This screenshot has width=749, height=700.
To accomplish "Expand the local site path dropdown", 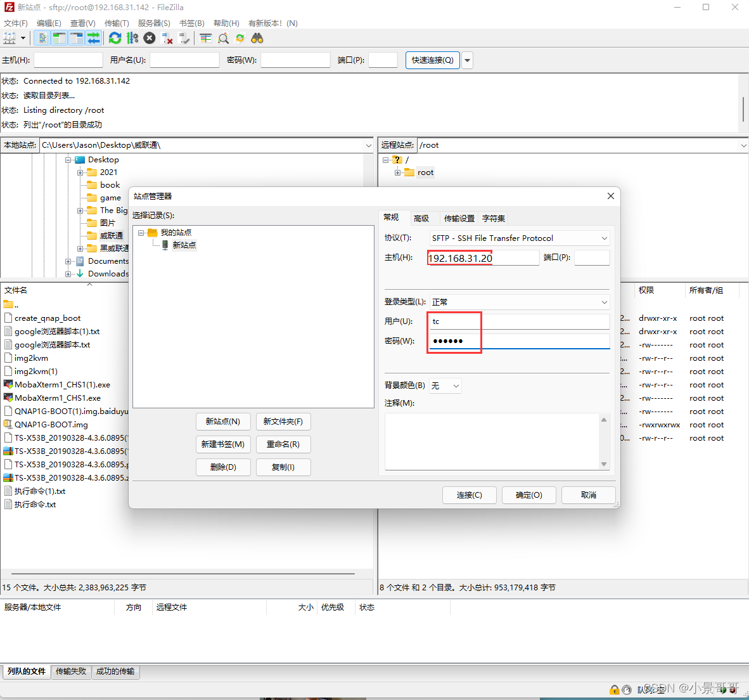I will 368,145.
